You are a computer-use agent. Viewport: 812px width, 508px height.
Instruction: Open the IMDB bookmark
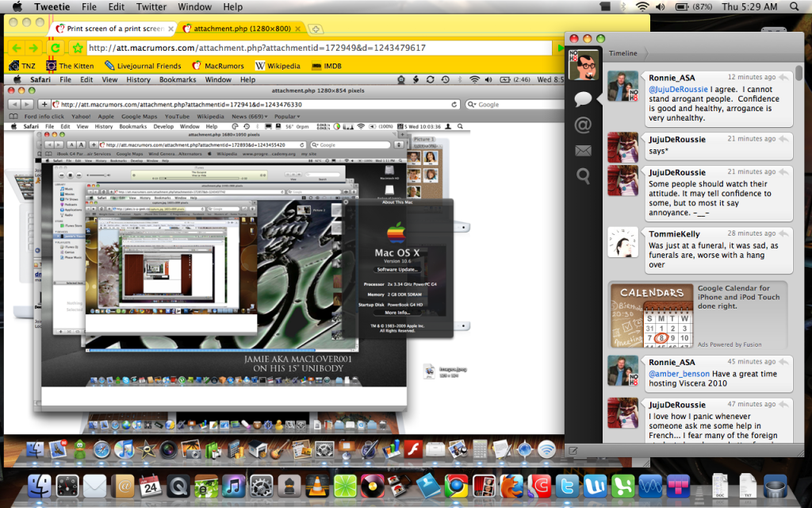[x=326, y=66]
